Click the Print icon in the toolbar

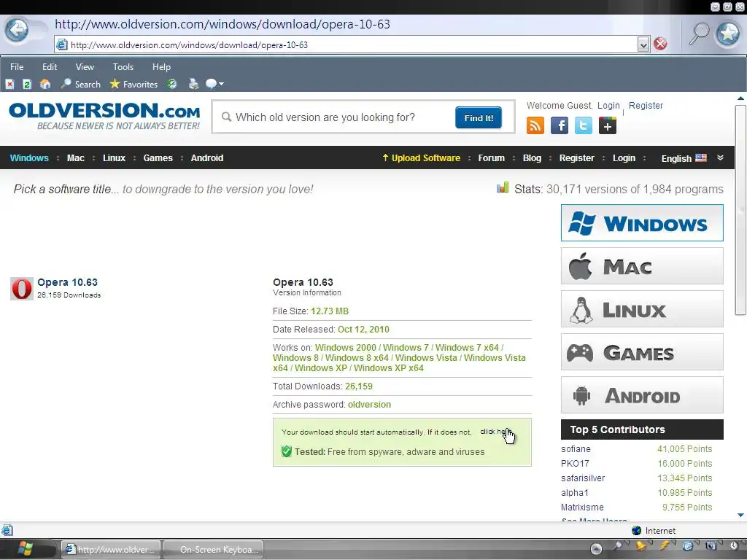[x=193, y=85]
